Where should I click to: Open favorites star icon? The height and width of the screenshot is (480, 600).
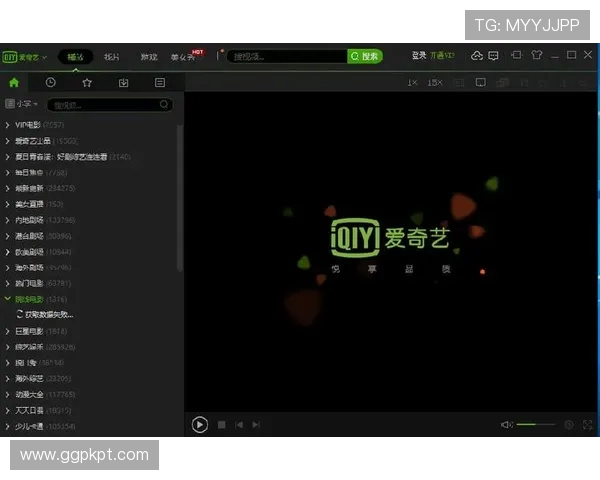click(x=87, y=83)
